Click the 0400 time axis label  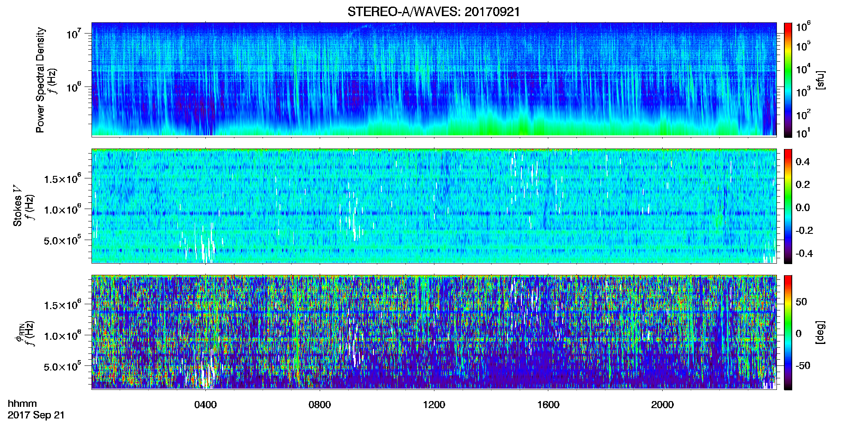coord(205,404)
